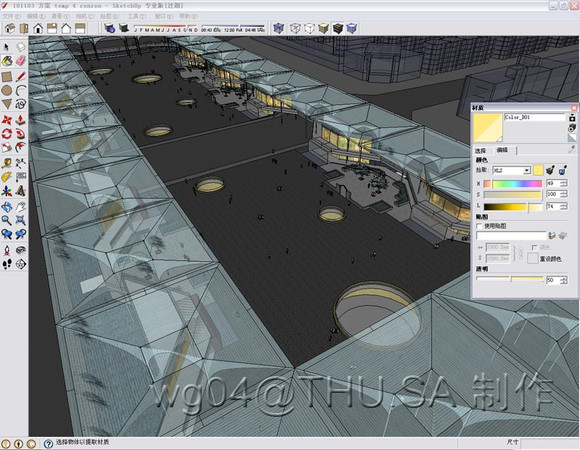Screen dimensions: 580x450
Task: Toggle the colorize checkbox in materials panel
Action: click(534, 247)
